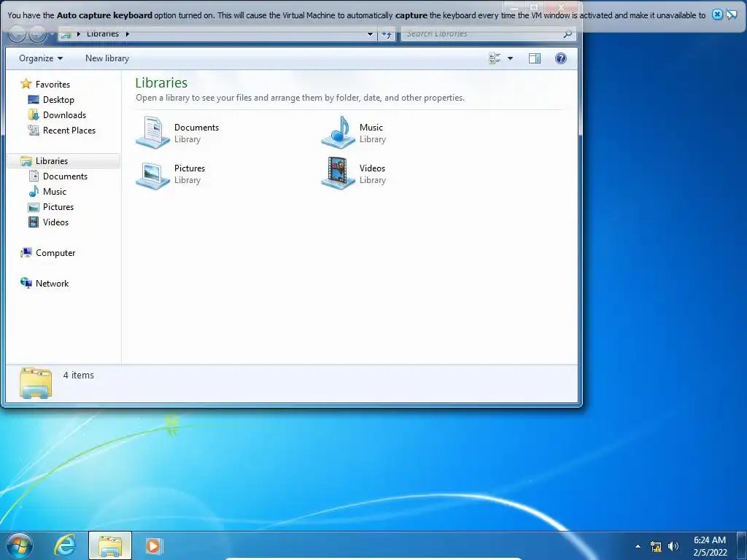The image size is (747, 560).
Task: Select Pictures under Libraries tree
Action: 58,206
